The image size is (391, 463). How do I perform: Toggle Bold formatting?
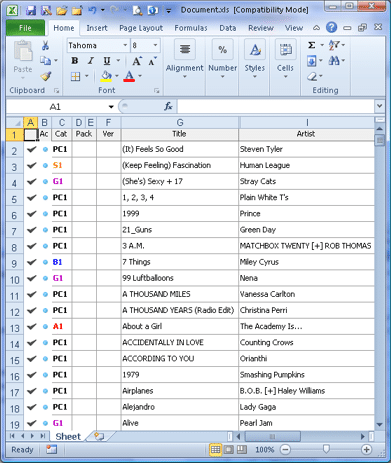click(75, 61)
